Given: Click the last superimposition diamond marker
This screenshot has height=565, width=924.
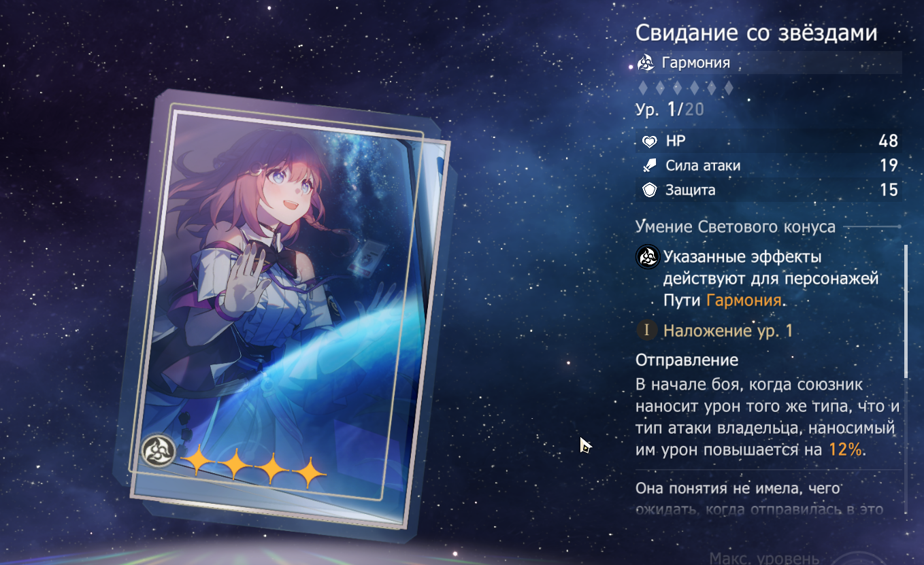Looking at the screenshot, I should point(728,88).
